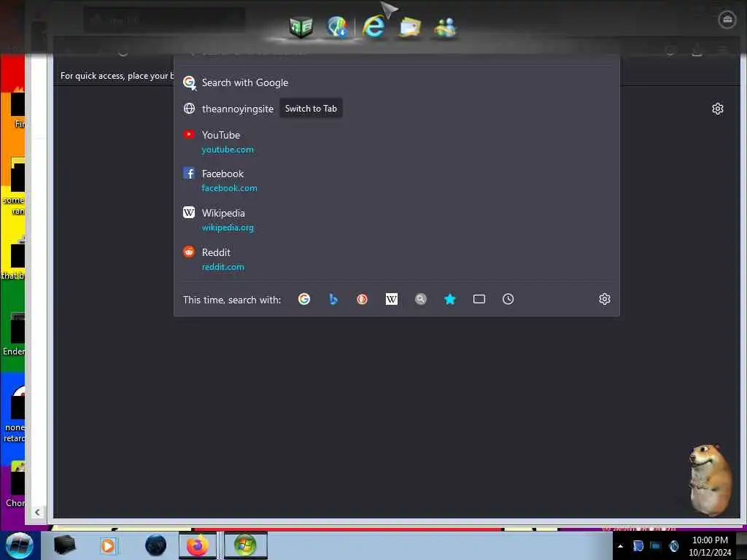
Task: Open the YouTube suggestion
Action: [x=396, y=142]
